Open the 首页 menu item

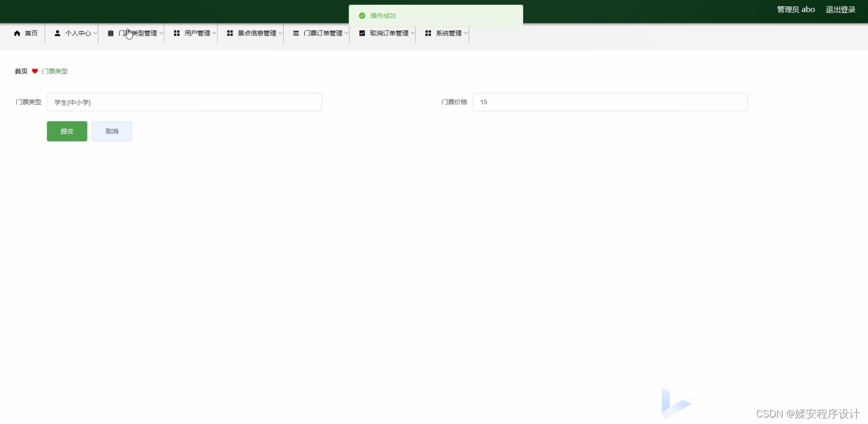pyautogui.click(x=26, y=33)
